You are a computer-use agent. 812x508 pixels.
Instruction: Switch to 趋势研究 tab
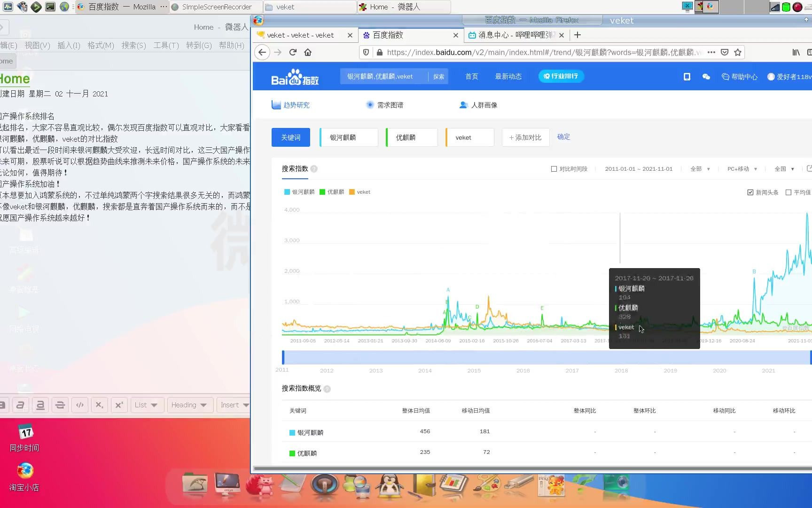(x=290, y=105)
